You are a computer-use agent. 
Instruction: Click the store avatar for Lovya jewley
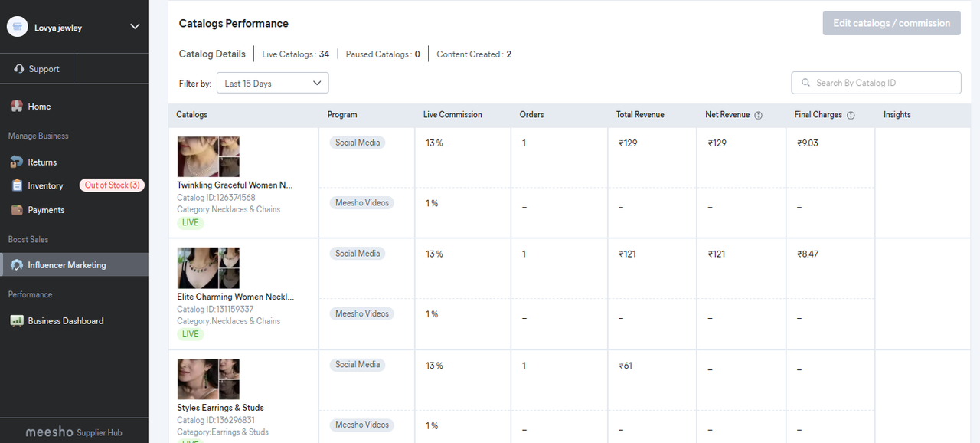[x=17, y=27]
